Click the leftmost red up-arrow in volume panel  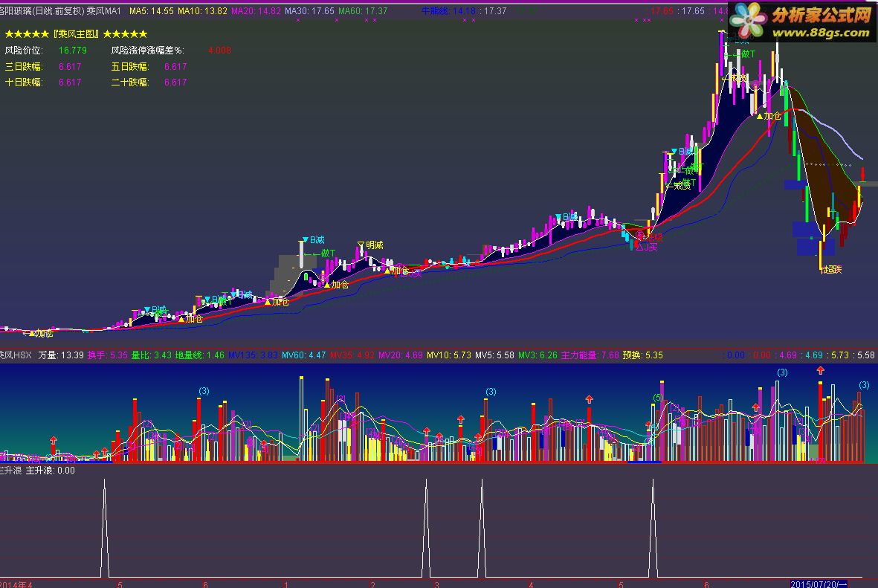54,440
